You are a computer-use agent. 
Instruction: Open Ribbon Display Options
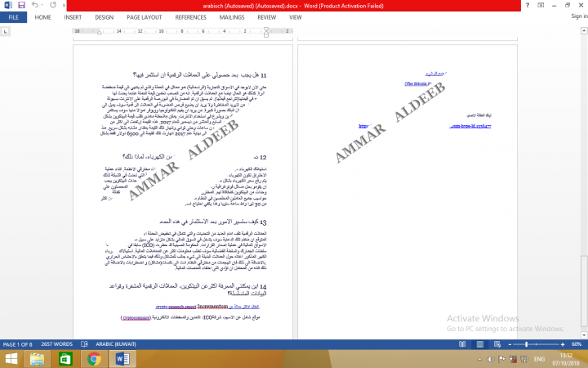click(541, 5)
